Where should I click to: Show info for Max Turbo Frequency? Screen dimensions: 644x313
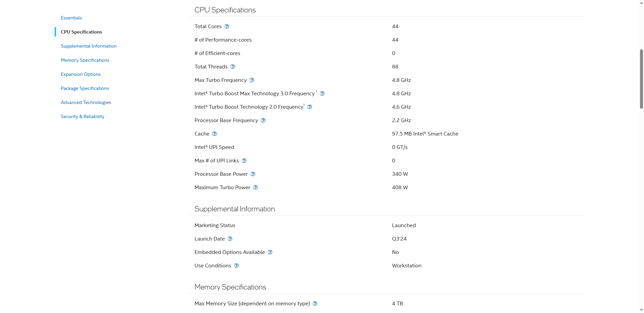tap(252, 80)
